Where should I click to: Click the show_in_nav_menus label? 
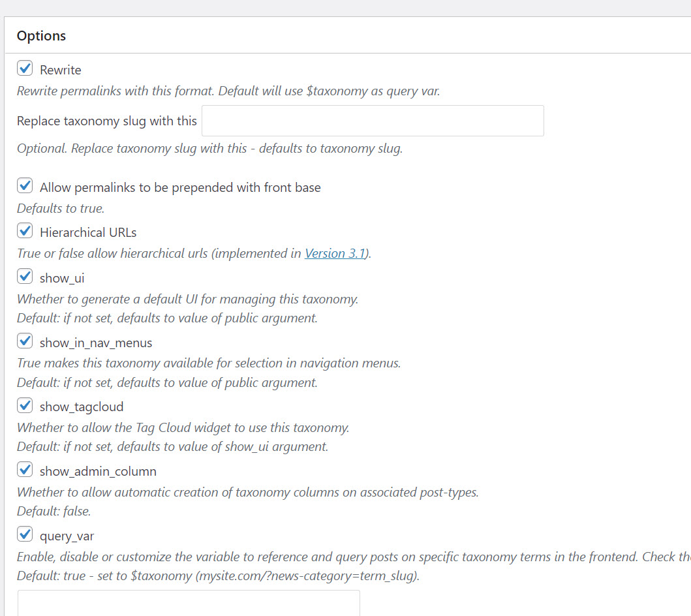coord(96,343)
